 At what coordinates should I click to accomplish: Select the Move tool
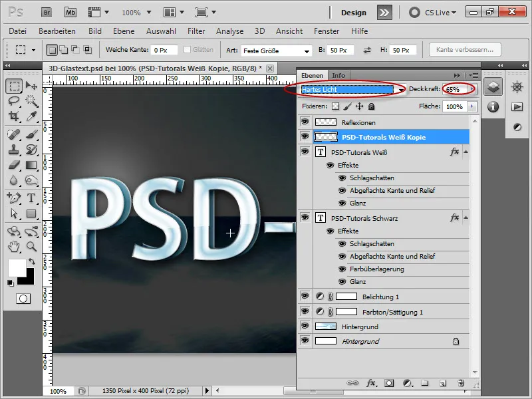pyautogui.click(x=31, y=86)
